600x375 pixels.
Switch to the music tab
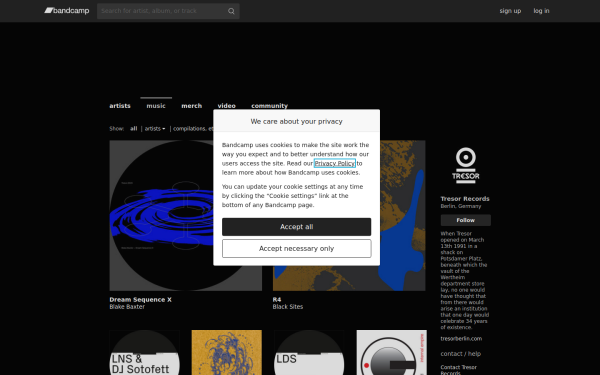(156, 106)
